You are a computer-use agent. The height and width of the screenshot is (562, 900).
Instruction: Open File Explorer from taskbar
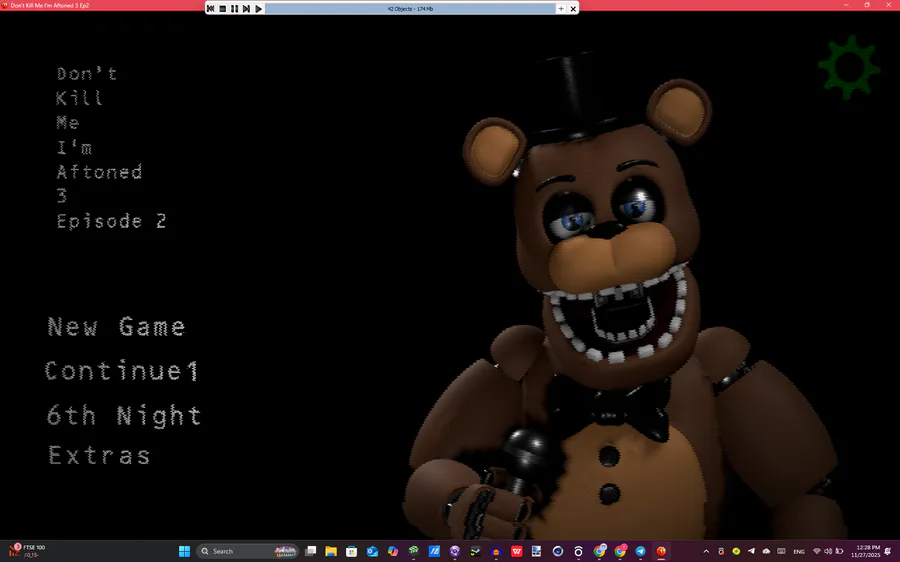click(x=331, y=551)
